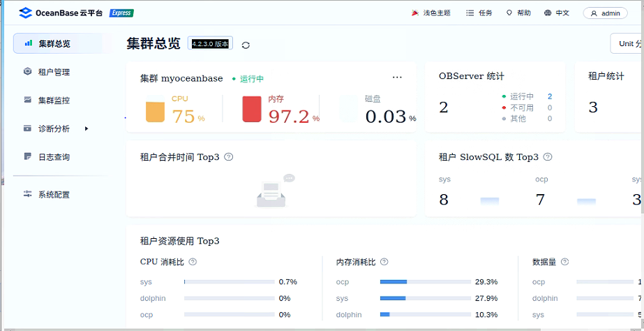Click the Express edition badge

121,13
